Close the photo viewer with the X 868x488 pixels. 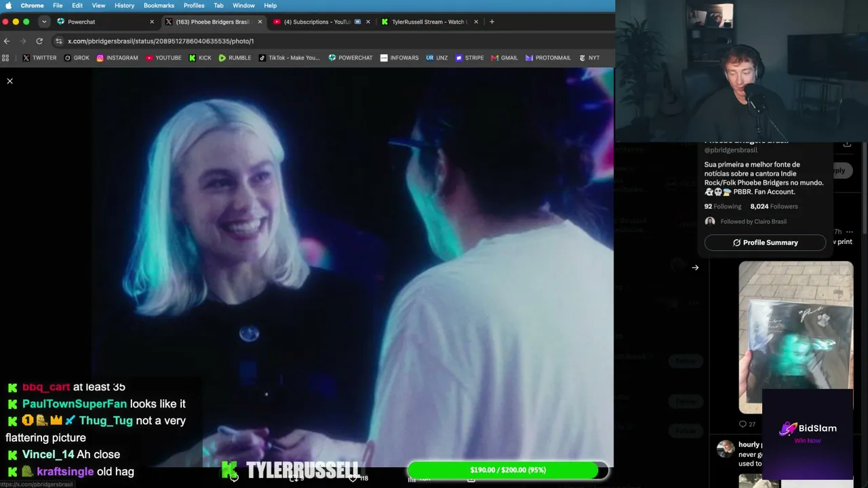pyautogui.click(x=9, y=81)
